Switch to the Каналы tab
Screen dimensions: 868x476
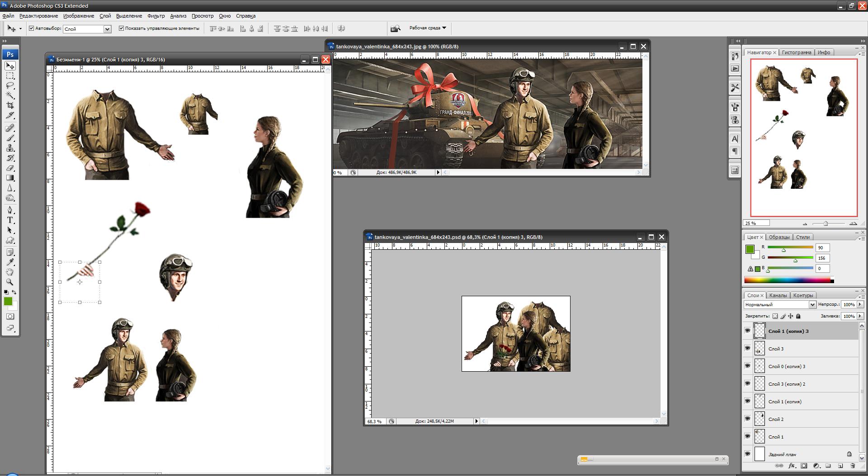778,295
